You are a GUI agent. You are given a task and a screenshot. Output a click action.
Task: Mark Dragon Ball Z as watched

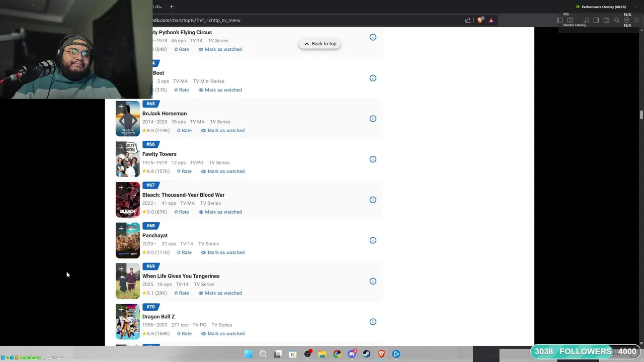(x=223, y=334)
